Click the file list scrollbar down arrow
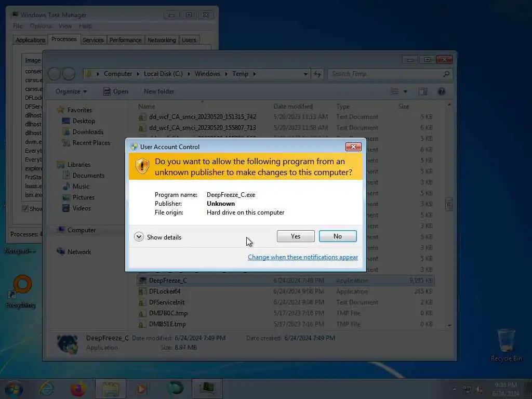The image size is (532, 399). (x=449, y=325)
